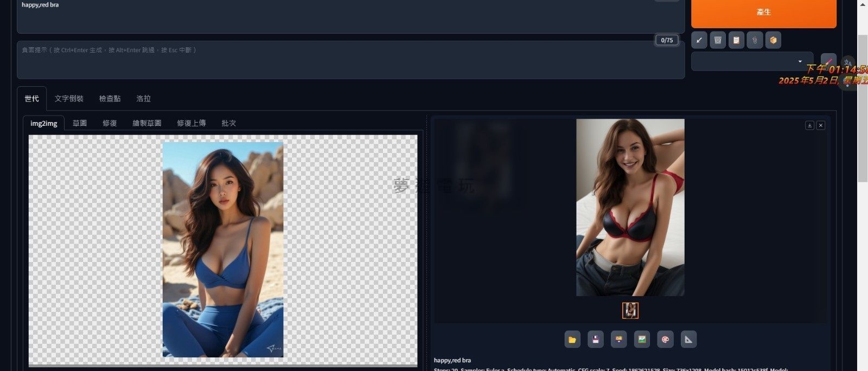868x371 pixels.
Task: Open the 修復 inpaint tab
Action: (110, 123)
